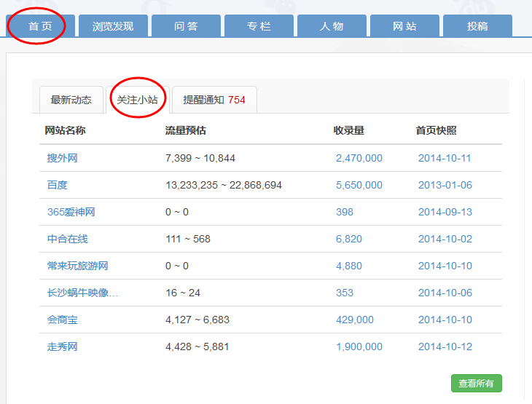Open snapshot date 2014-10-11
Screen dimensions: 532x404
point(445,158)
